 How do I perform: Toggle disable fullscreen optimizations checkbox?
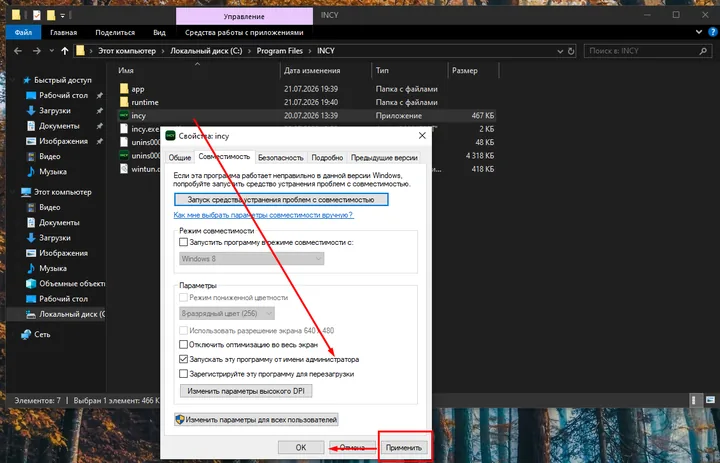[183, 344]
